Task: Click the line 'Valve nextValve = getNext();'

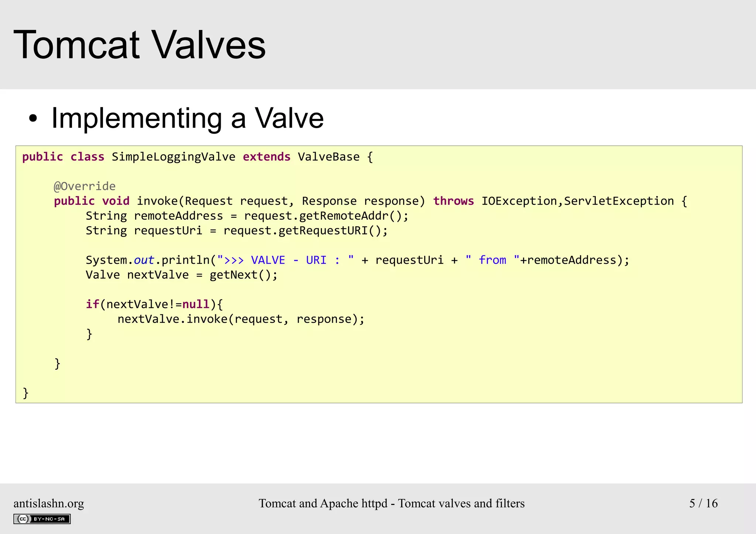Action: (182, 275)
